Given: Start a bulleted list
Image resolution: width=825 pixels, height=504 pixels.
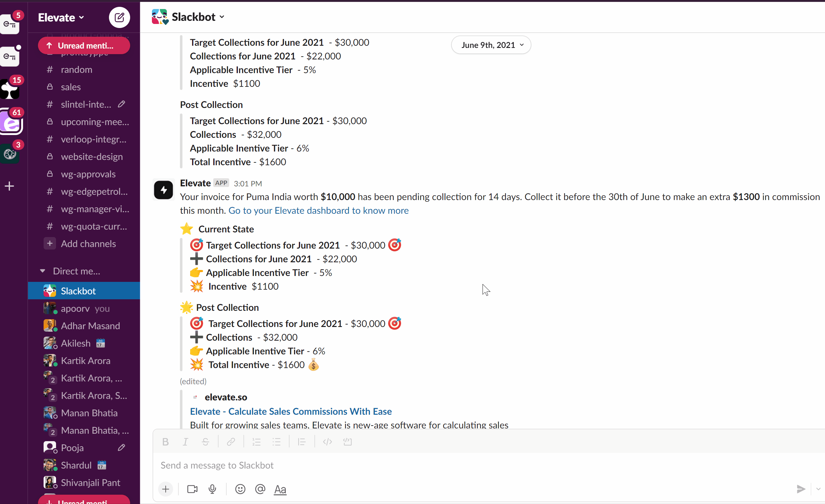Looking at the screenshot, I should point(276,442).
